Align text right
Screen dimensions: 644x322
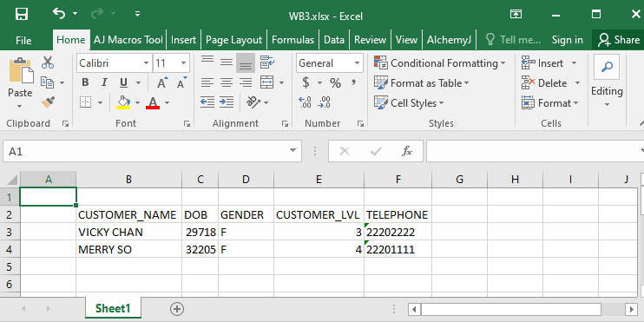coord(246,82)
